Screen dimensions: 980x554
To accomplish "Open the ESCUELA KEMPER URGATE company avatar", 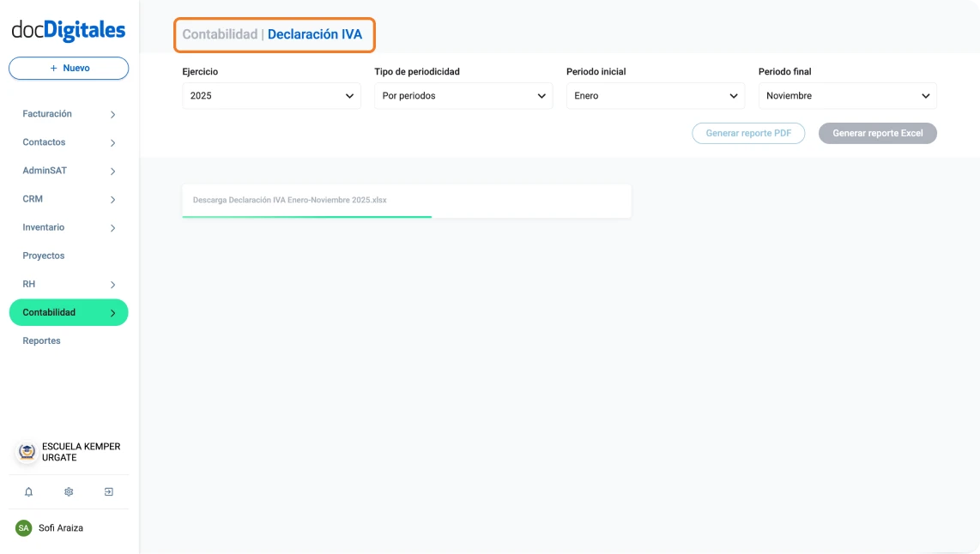I will pyautogui.click(x=26, y=452).
